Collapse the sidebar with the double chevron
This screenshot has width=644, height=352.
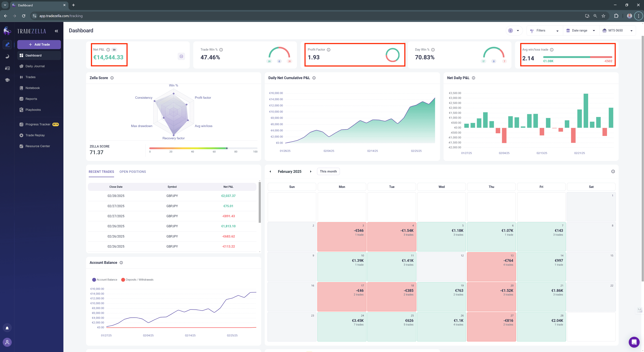(57, 31)
